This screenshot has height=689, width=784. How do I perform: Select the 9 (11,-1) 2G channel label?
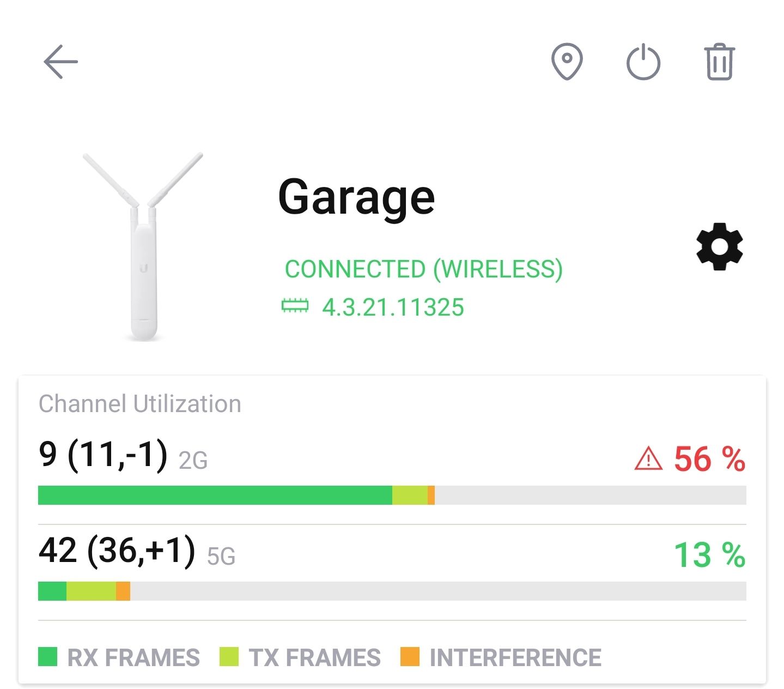click(x=123, y=456)
